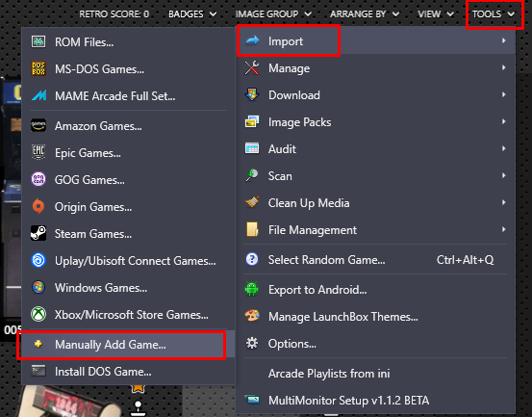Screen dimensions: 532x417
Task: Open the Arrange By dropdown
Action: point(365,13)
